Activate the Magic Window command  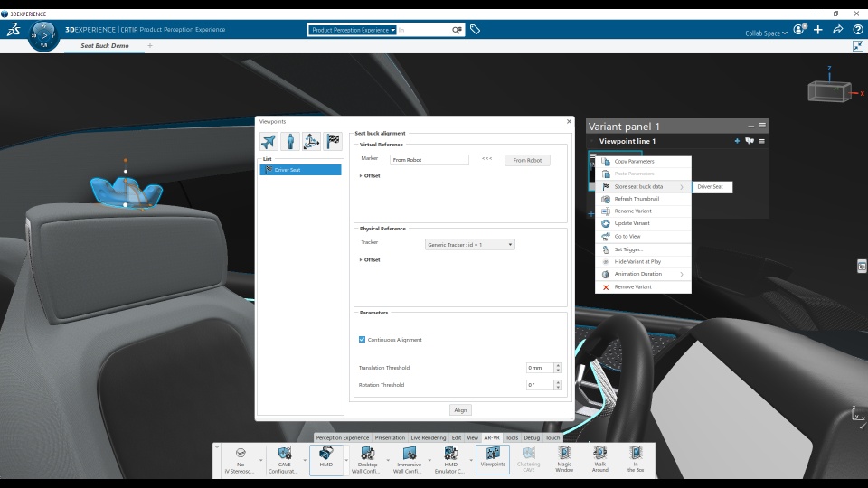564,459
